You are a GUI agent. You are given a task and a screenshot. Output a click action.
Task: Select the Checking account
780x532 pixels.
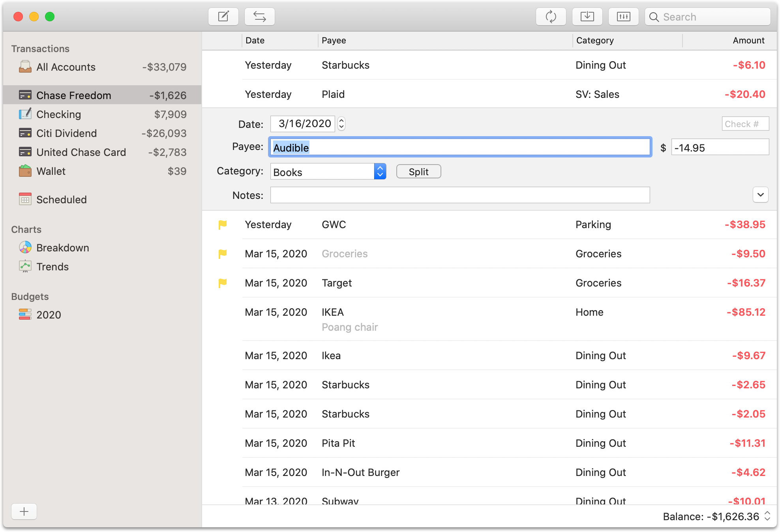pyautogui.click(x=102, y=114)
